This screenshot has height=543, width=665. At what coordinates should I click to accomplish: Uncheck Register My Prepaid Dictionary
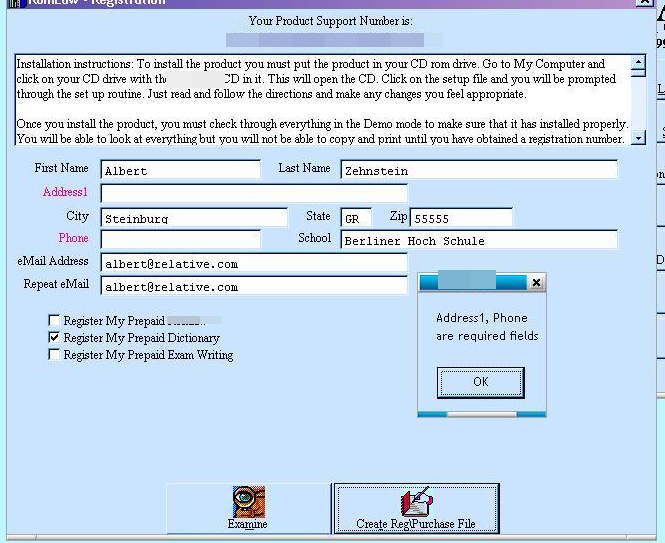tap(54, 338)
